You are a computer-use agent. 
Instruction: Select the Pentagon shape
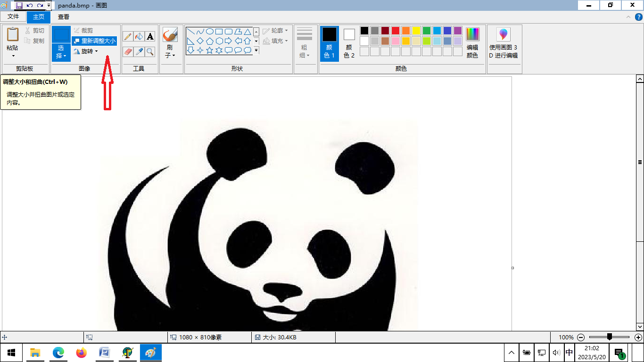[x=210, y=41]
